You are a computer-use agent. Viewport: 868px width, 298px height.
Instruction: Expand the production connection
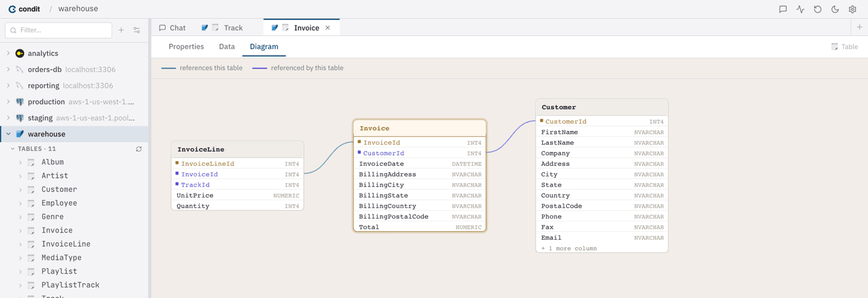(9, 102)
